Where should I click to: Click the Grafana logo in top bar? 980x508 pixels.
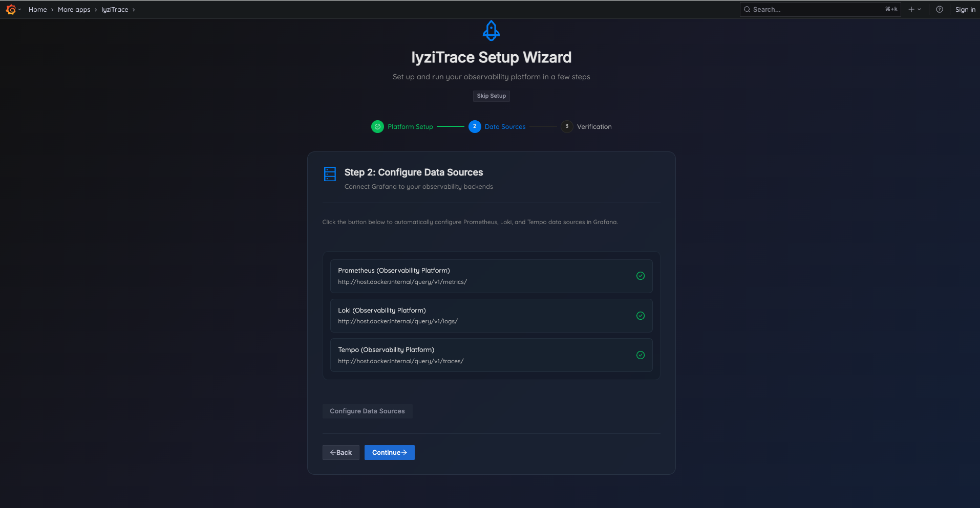(10, 9)
